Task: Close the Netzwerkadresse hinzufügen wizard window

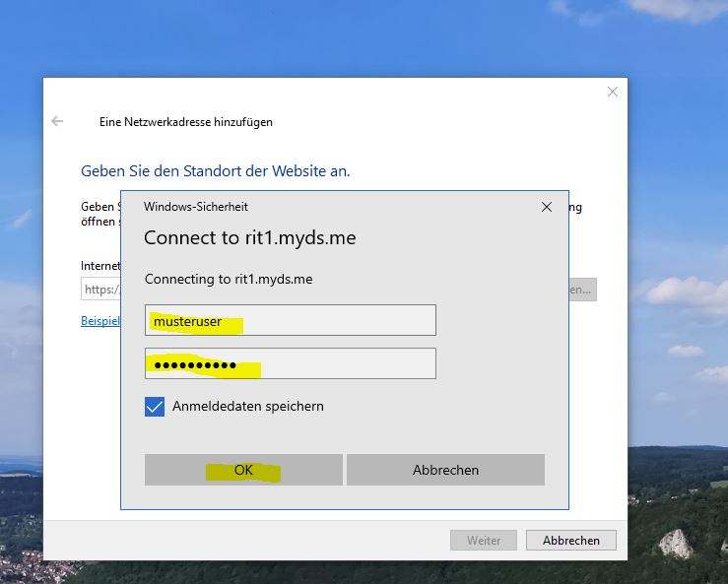Action: pos(613,92)
